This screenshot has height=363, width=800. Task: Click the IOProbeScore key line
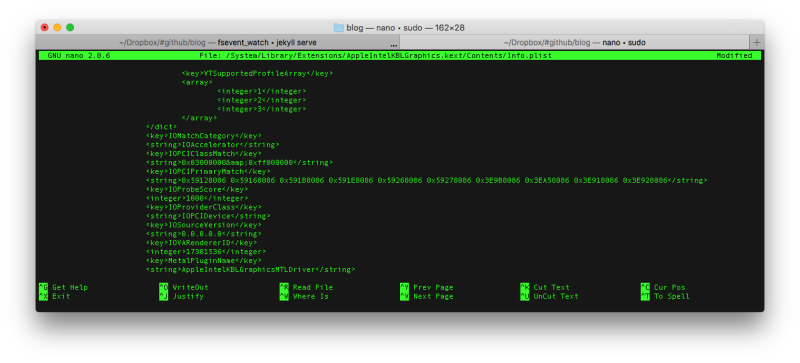tap(197, 189)
